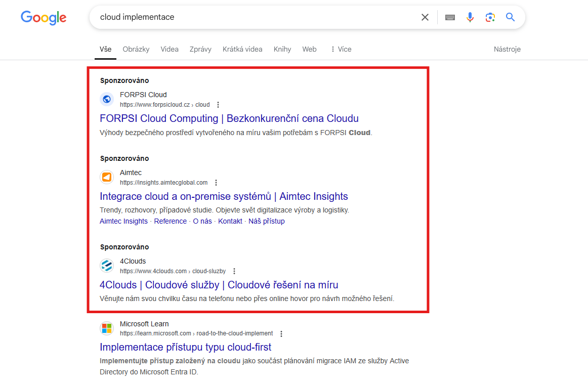Click the Náš přístup sitelink
The height and width of the screenshot is (385, 588).
tap(267, 221)
